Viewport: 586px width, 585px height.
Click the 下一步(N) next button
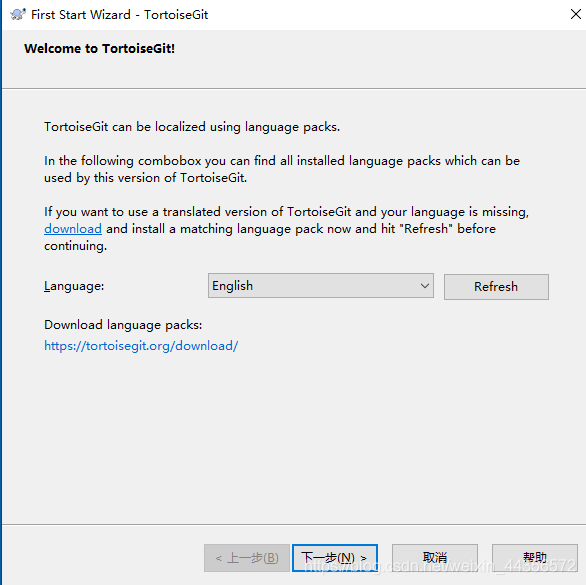335,558
